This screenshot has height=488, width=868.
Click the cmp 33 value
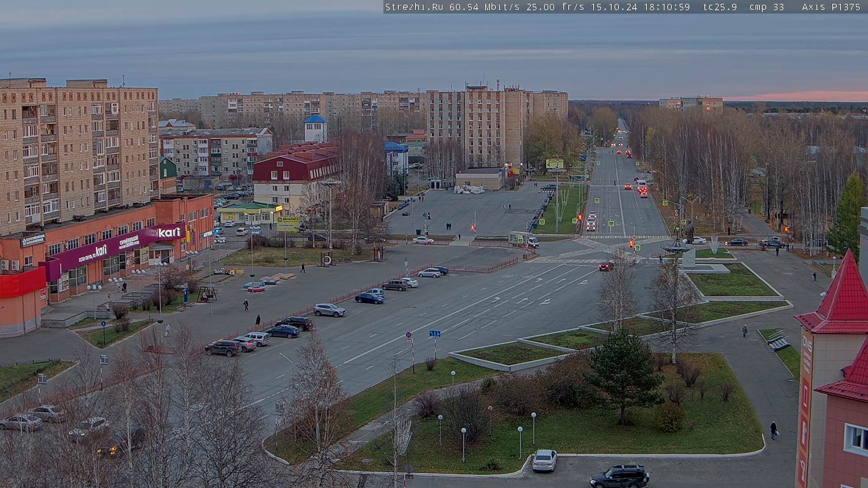click(766, 7)
